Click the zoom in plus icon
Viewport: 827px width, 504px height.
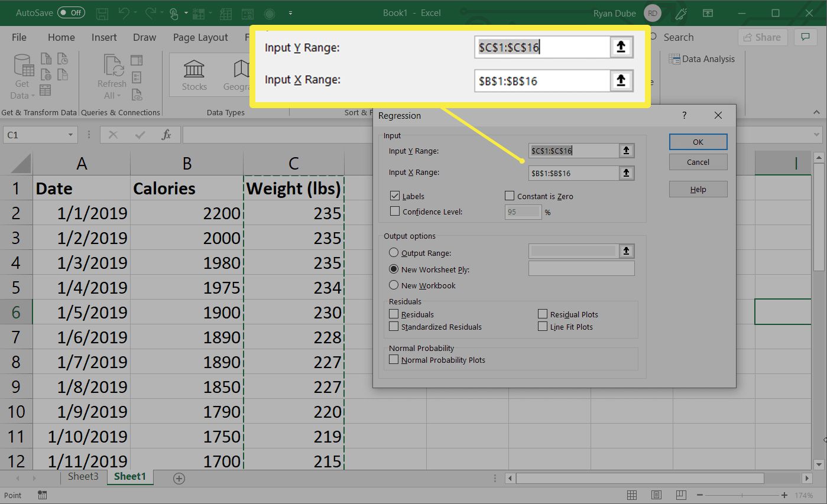784,495
